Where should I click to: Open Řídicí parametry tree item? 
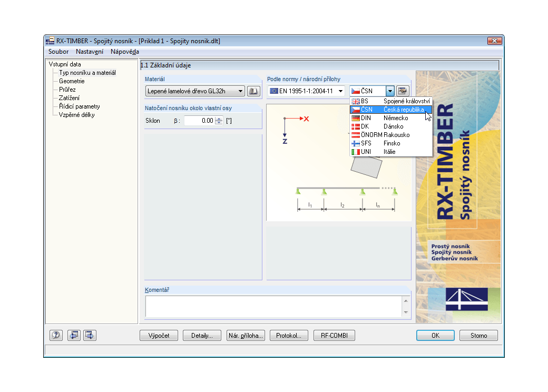point(80,106)
